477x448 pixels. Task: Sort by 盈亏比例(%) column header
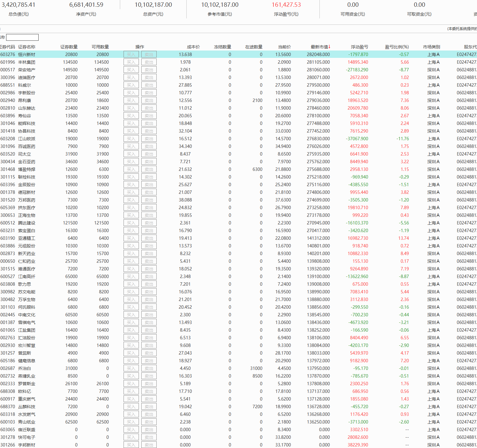[397, 47]
